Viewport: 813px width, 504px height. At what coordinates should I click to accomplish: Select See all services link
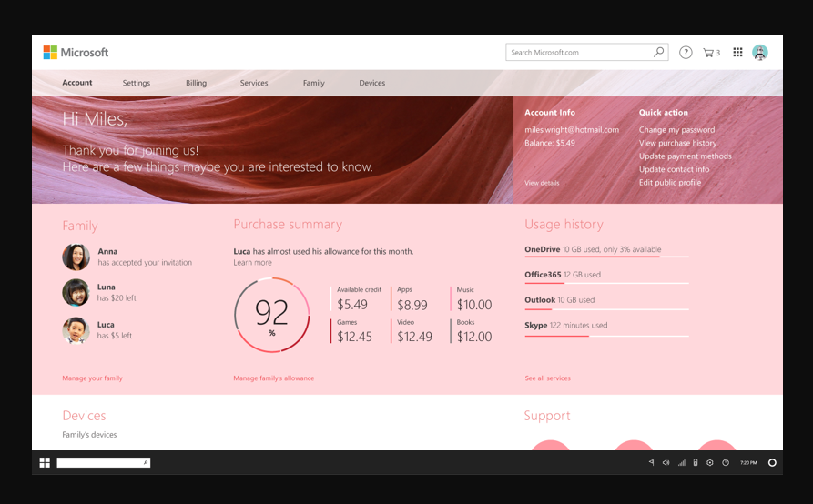pos(547,378)
